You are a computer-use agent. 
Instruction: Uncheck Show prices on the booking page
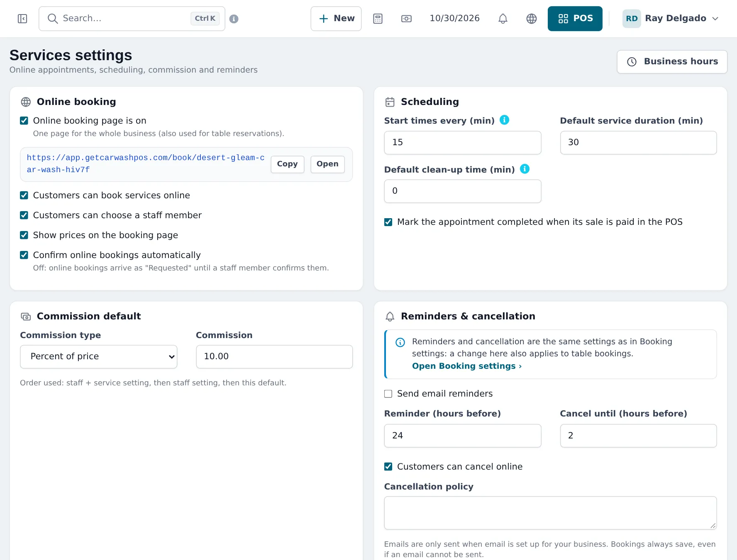pos(24,235)
